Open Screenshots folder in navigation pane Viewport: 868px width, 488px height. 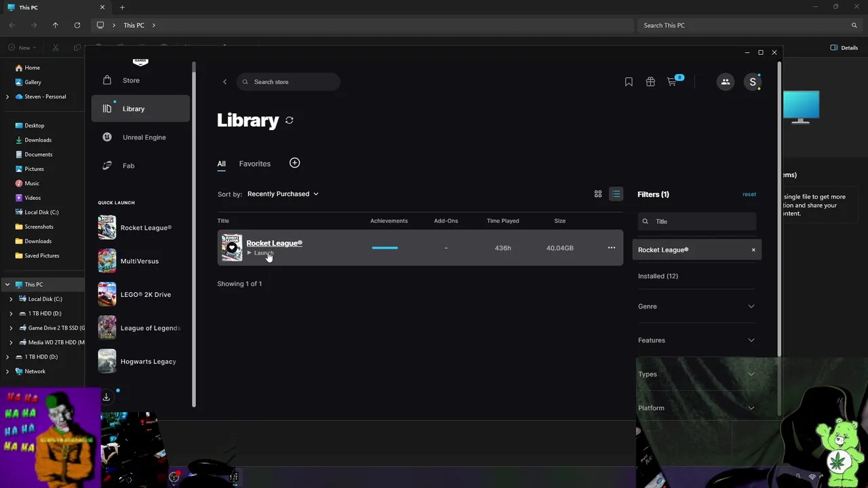[x=39, y=227]
